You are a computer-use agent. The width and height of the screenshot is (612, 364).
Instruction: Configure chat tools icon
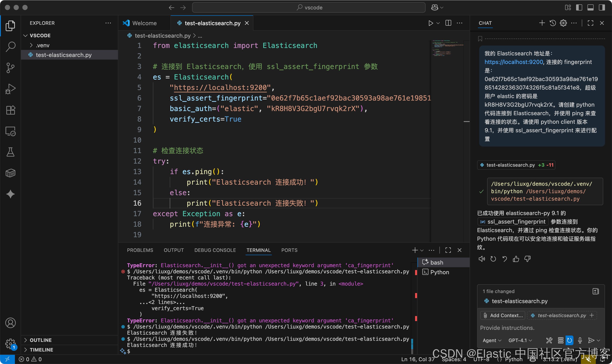[549, 340]
